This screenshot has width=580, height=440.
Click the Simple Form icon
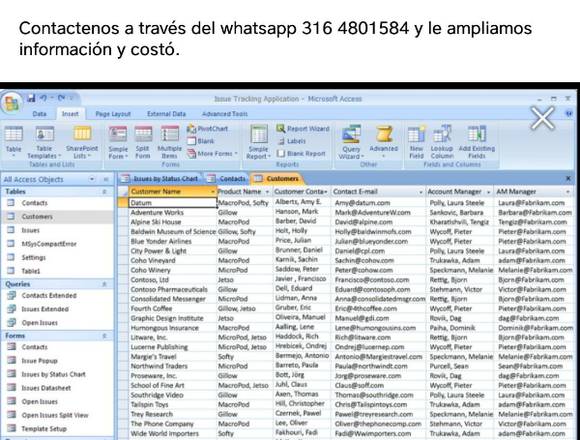(118, 142)
